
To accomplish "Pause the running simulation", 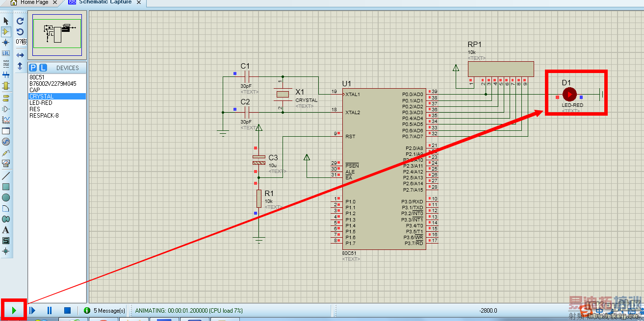I will pyautogui.click(x=50, y=310).
